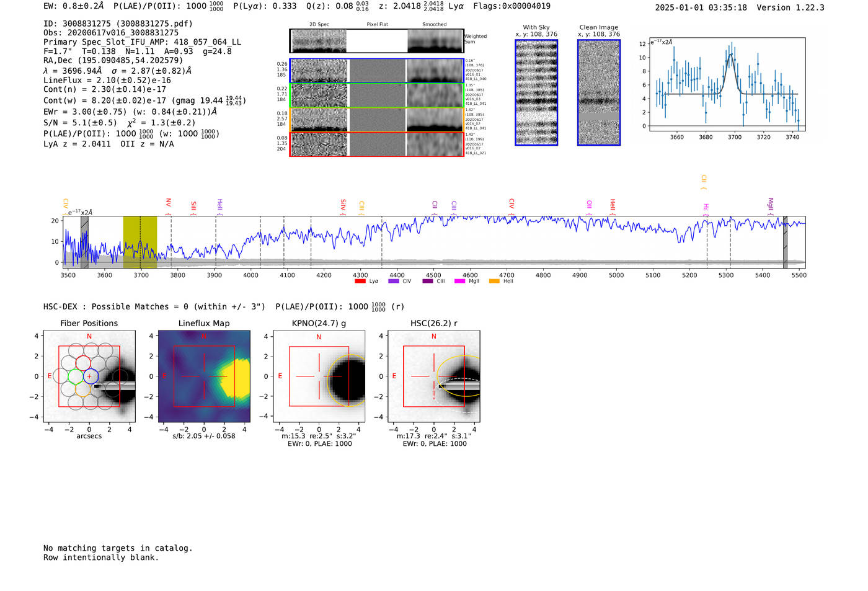Click the orange fiber circle in Fiber Positions
The image size is (868, 591).
83,389
